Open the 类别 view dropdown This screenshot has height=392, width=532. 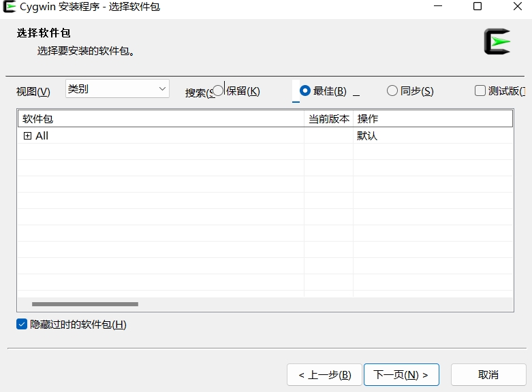(x=117, y=89)
